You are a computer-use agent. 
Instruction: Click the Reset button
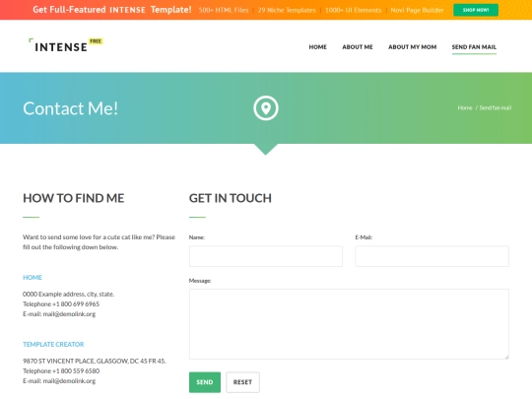(242, 382)
